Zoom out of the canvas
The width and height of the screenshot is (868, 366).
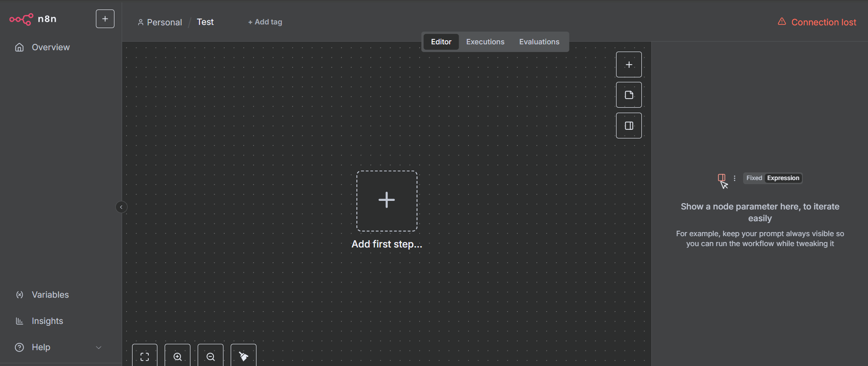coord(210,356)
